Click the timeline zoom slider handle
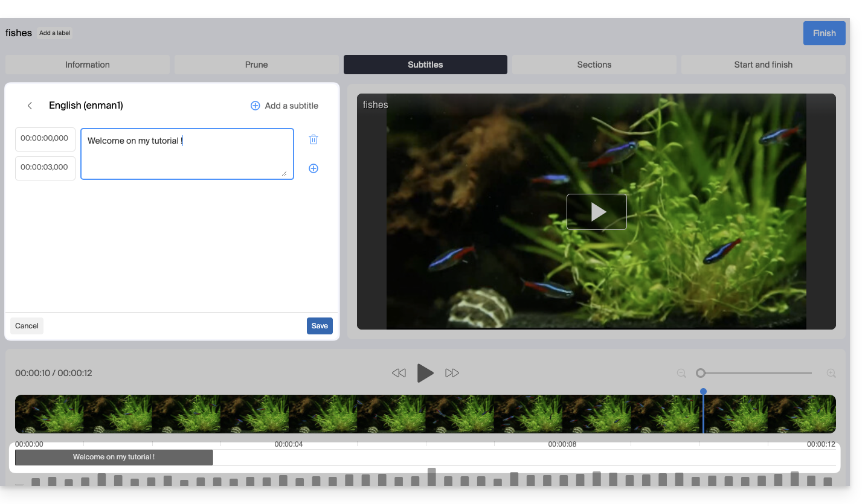 (x=701, y=373)
